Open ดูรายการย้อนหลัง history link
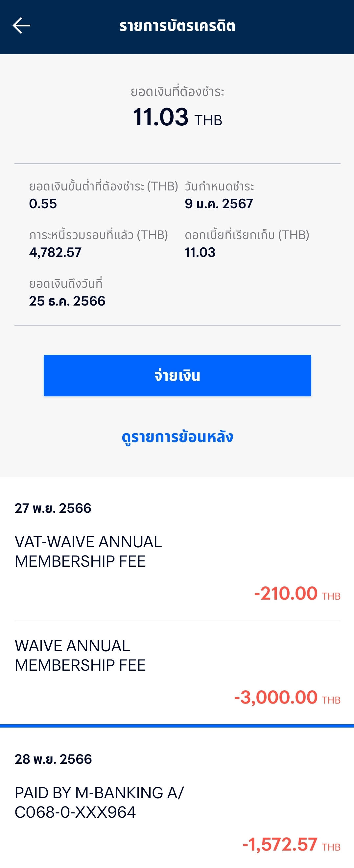Image resolution: width=354 pixels, height=868 pixels. click(177, 437)
